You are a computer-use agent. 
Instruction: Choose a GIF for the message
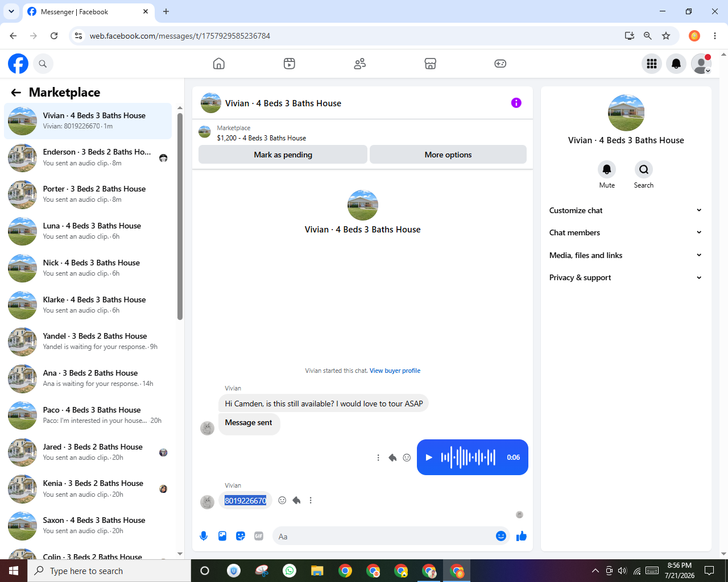click(x=259, y=536)
